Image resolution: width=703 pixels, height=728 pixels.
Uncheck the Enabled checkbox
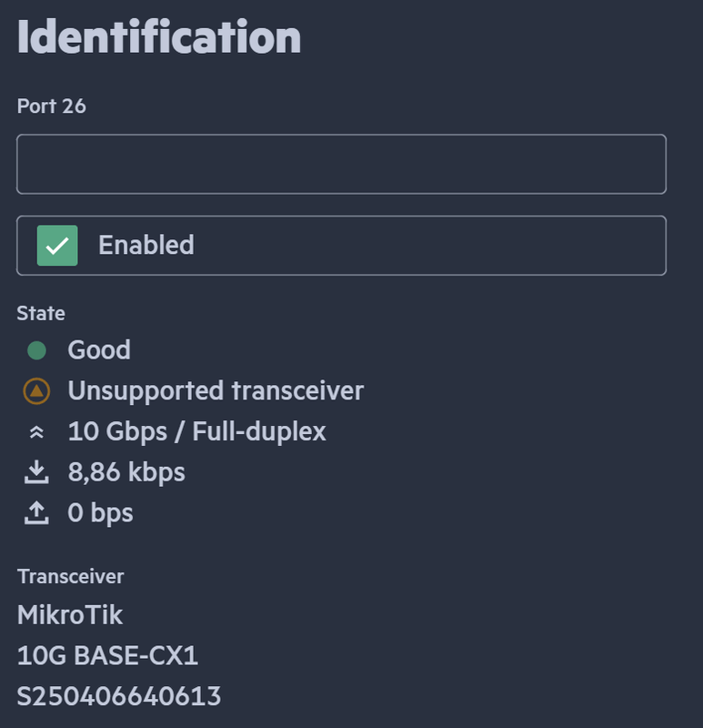(x=57, y=246)
